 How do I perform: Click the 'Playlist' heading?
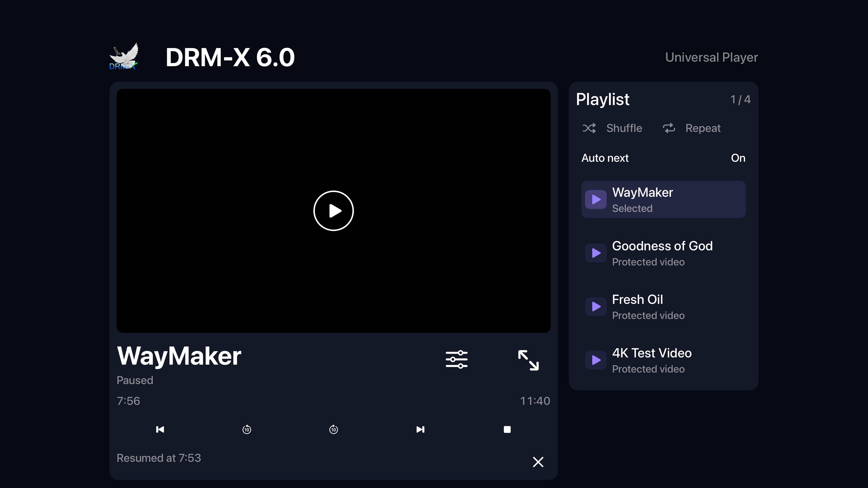coord(602,99)
